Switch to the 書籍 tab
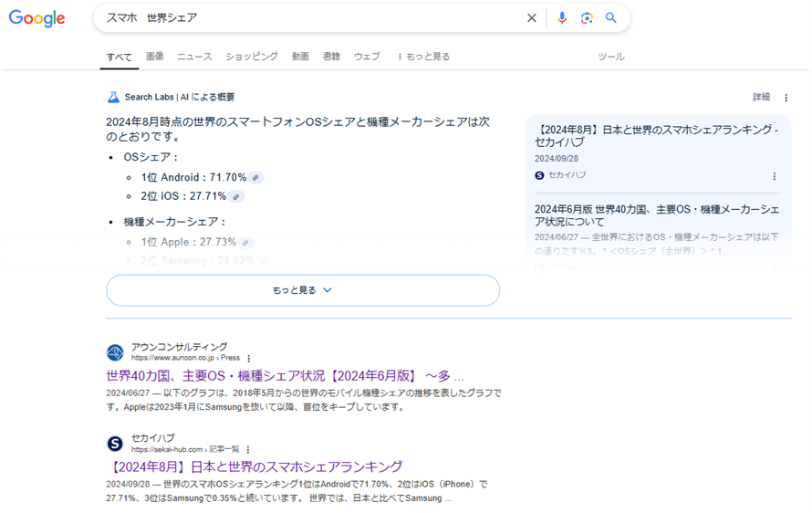Image resolution: width=812 pixels, height=513 pixels. [331, 57]
